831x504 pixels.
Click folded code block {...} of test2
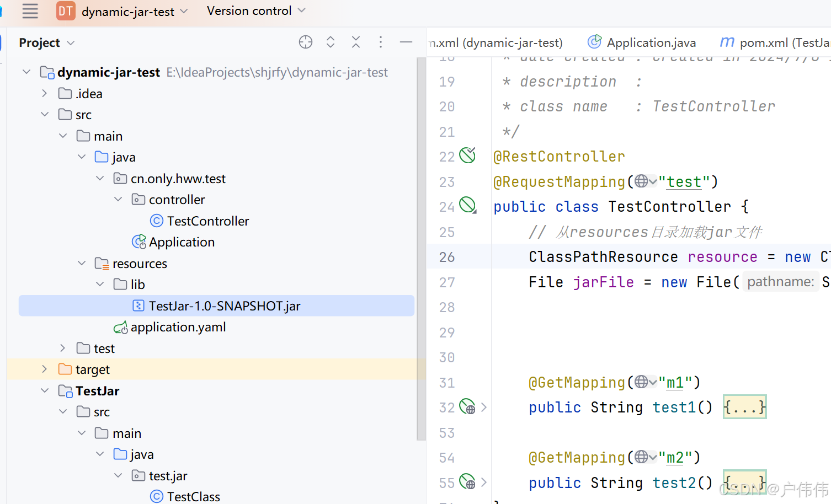[x=744, y=482]
